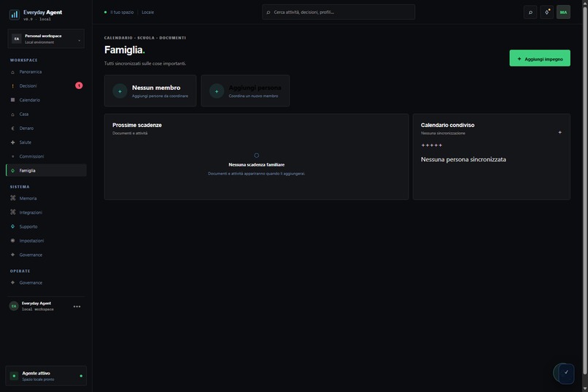
Task: Open Memoria under Sistema
Action: click(46, 198)
